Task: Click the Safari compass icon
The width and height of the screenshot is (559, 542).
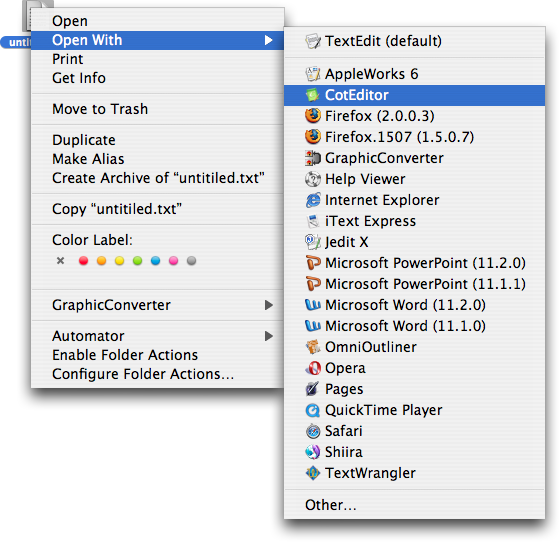Action: pos(313,431)
